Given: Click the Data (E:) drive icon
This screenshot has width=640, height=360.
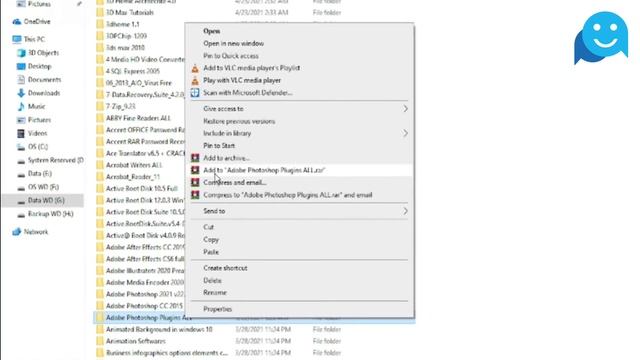Looking at the screenshot, I should (x=21, y=174).
